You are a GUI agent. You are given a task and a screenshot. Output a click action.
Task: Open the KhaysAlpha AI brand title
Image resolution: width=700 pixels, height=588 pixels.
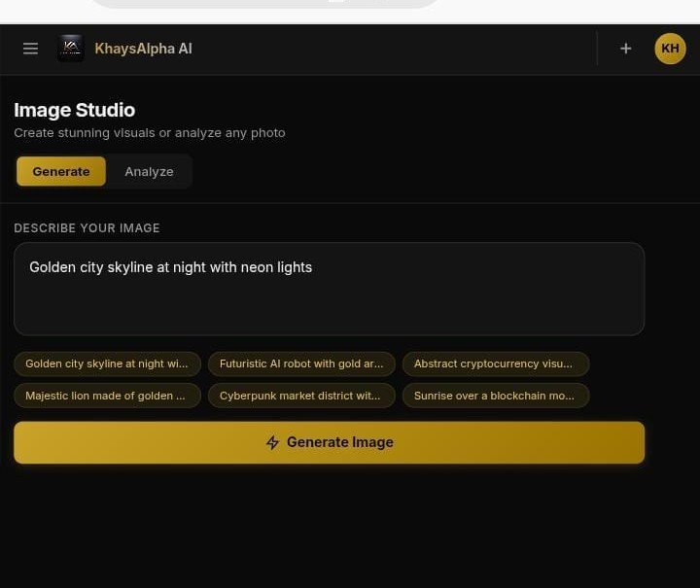[x=143, y=49]
